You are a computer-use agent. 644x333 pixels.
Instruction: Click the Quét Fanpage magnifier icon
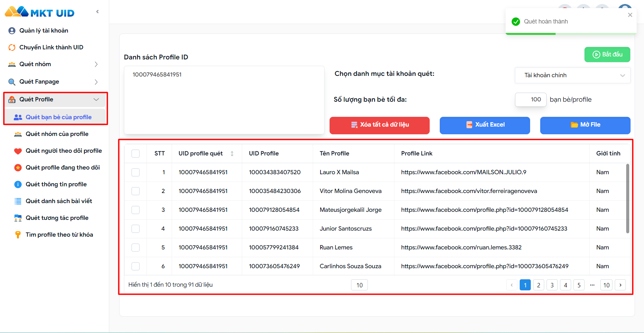tap(12, 82)
